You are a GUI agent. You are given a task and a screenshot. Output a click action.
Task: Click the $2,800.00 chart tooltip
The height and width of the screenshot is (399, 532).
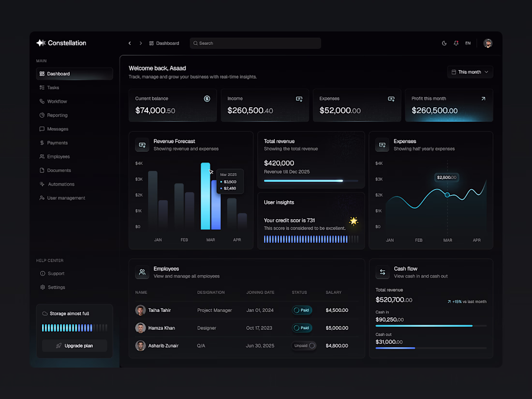pos(446,177)
